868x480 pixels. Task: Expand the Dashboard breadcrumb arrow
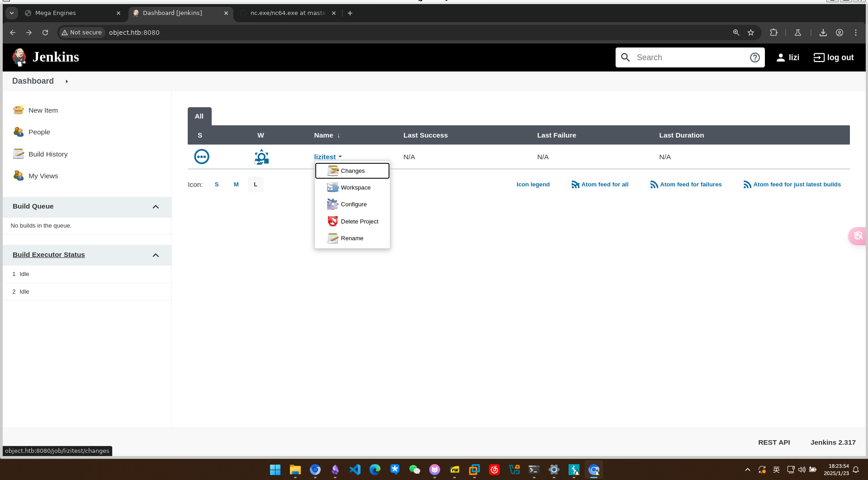pyautogui.click(x=66, y=81)
